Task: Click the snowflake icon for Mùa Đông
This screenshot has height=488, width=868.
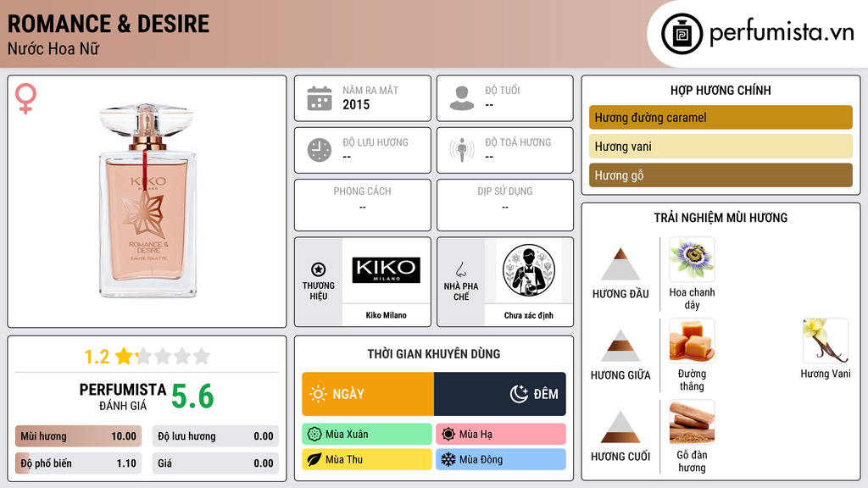Action: (x=448, y=459)
